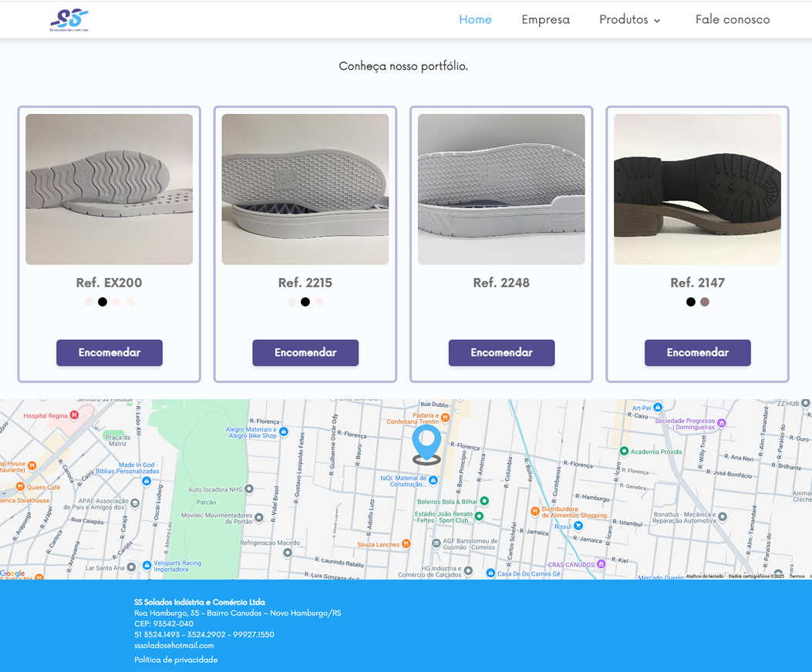
Task: Click Souza Lanches restaurant marker
Action: (x=406, y=543)
